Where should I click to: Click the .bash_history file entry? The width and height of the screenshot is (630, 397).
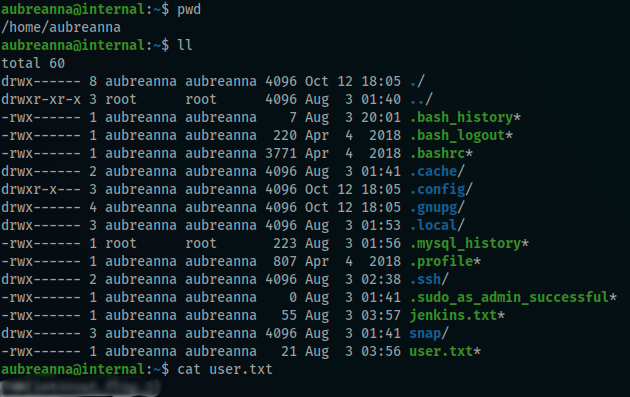(x=461, y=117)
